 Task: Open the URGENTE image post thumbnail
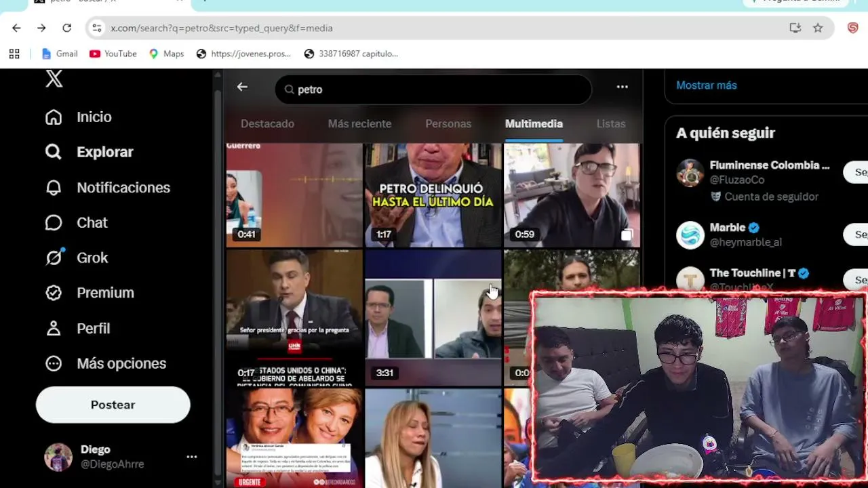294,438
